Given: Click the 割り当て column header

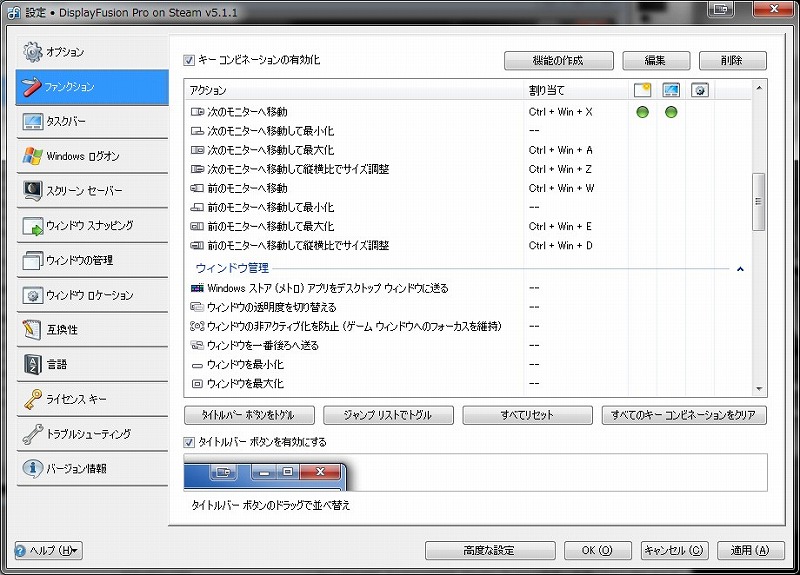Looking at the screenshot, I should point(576,90).
